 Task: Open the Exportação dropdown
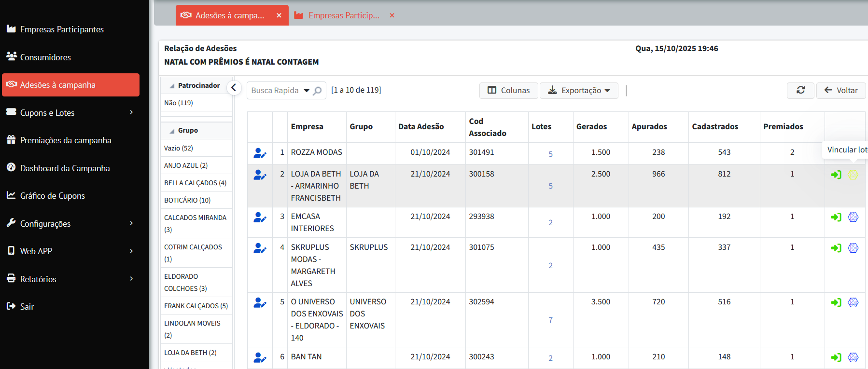[x=579, y=91]
